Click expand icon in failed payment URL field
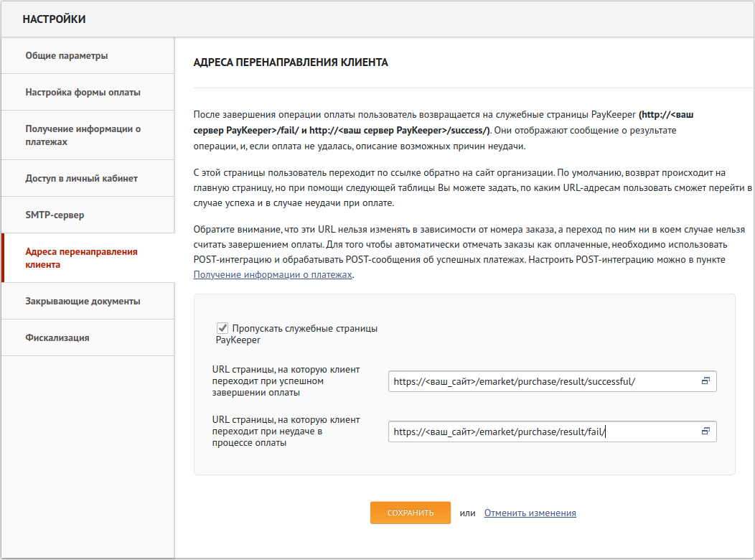This screenshot has width=755, height=560. coord(705,431)
